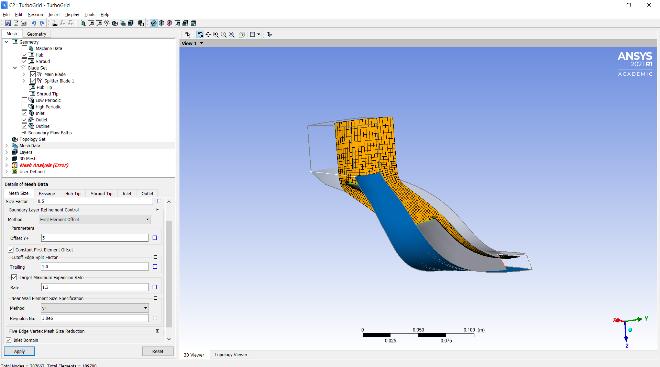Collapse the Cutoff Edge Split Factor section
The width and height of the screenshot is (660, 367).
[155, 257]
